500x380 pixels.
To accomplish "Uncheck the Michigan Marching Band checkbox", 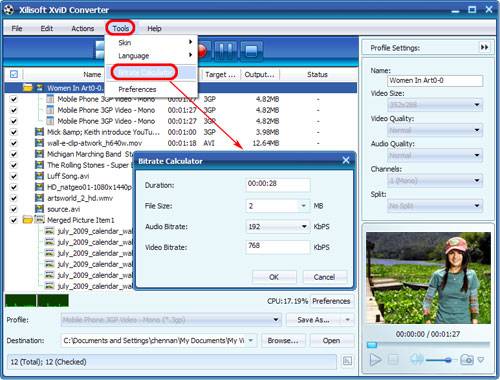I will 14,154.
